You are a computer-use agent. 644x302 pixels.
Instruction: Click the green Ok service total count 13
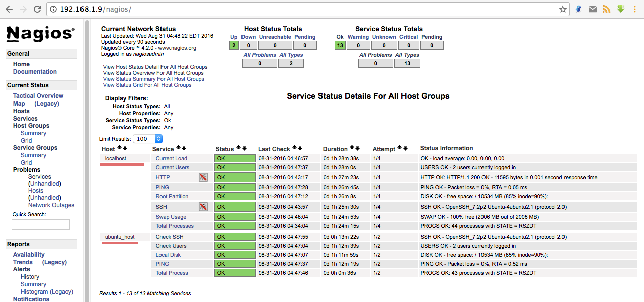pyautogui.click(x=340, y=45)
